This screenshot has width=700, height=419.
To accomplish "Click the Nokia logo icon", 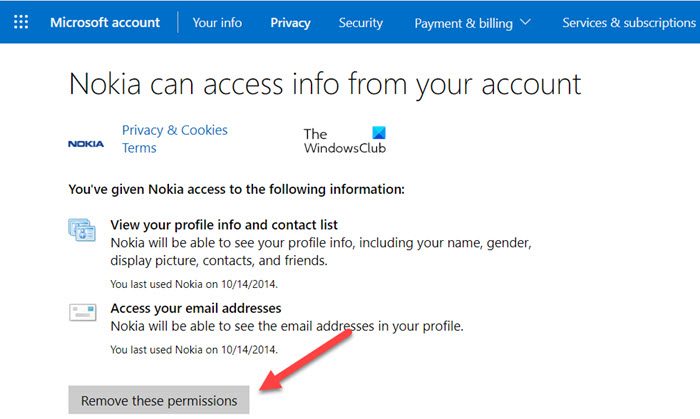I will tap(86, 143).
